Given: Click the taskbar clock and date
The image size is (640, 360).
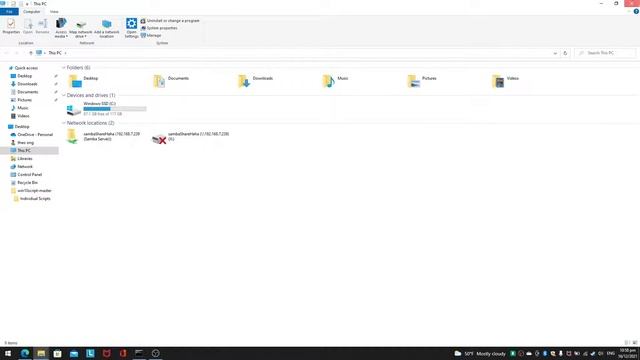Looking at the screenshot, I should [x=628, y=353].
